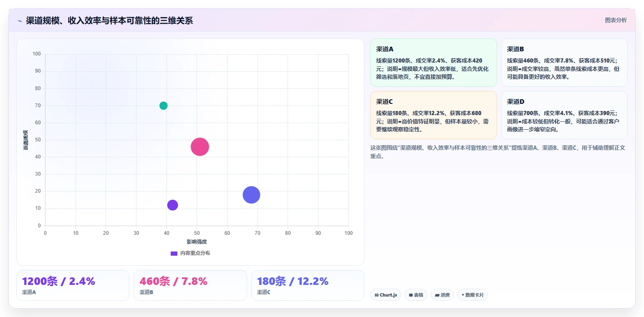The image size is (644, 317).
Task: Open the 渠道C info card
Action: (433, 115)
